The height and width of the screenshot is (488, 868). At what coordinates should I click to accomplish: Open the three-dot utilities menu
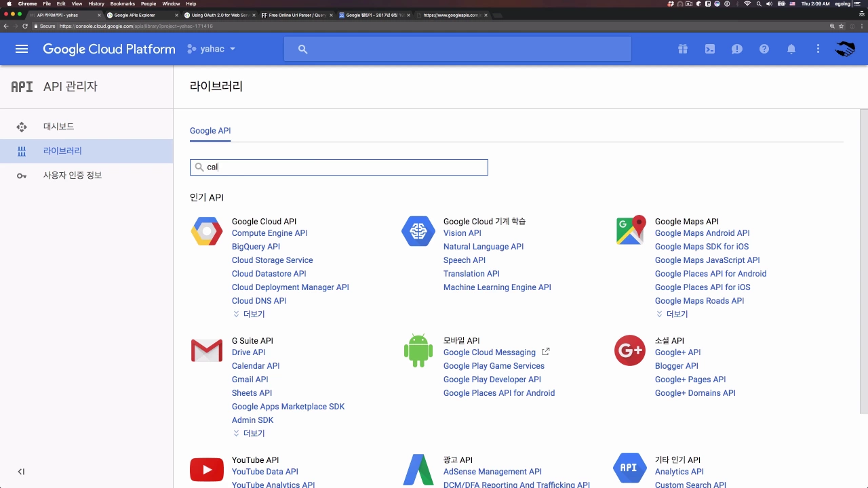[818, 49]
